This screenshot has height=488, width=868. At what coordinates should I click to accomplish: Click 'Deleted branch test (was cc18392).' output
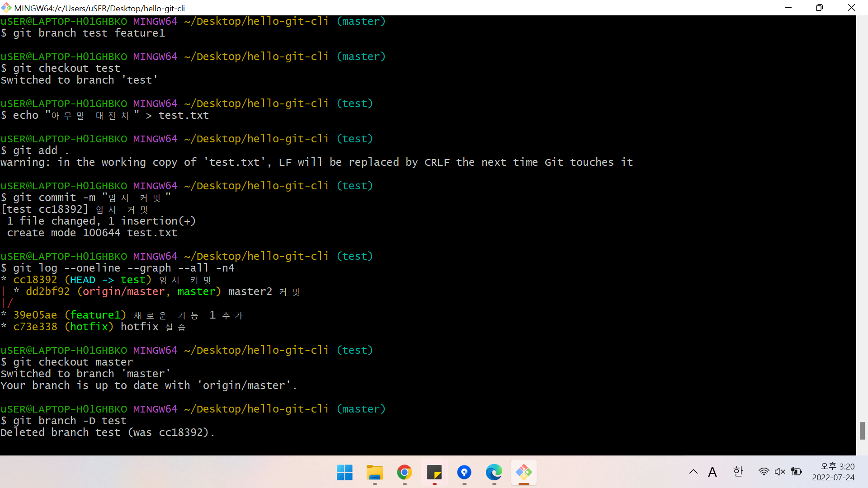[108, 432]
